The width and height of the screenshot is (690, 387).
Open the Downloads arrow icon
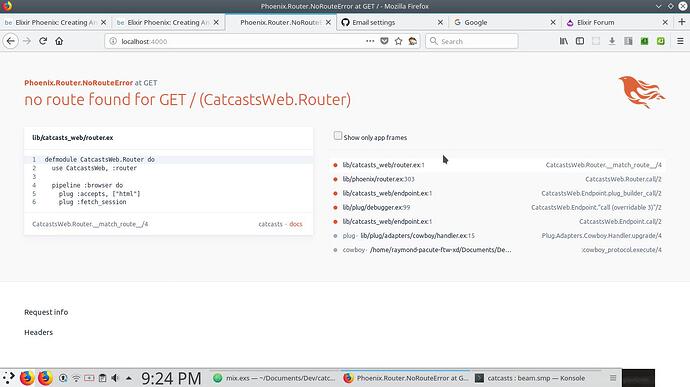[x=612, y=41]
